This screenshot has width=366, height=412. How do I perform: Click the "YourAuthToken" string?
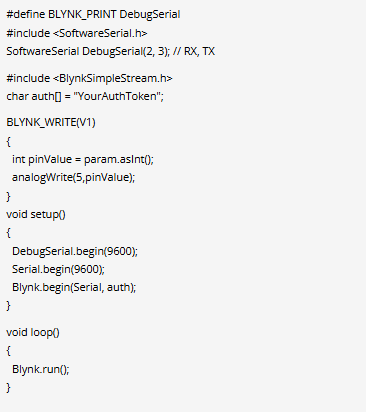[117, 96]
